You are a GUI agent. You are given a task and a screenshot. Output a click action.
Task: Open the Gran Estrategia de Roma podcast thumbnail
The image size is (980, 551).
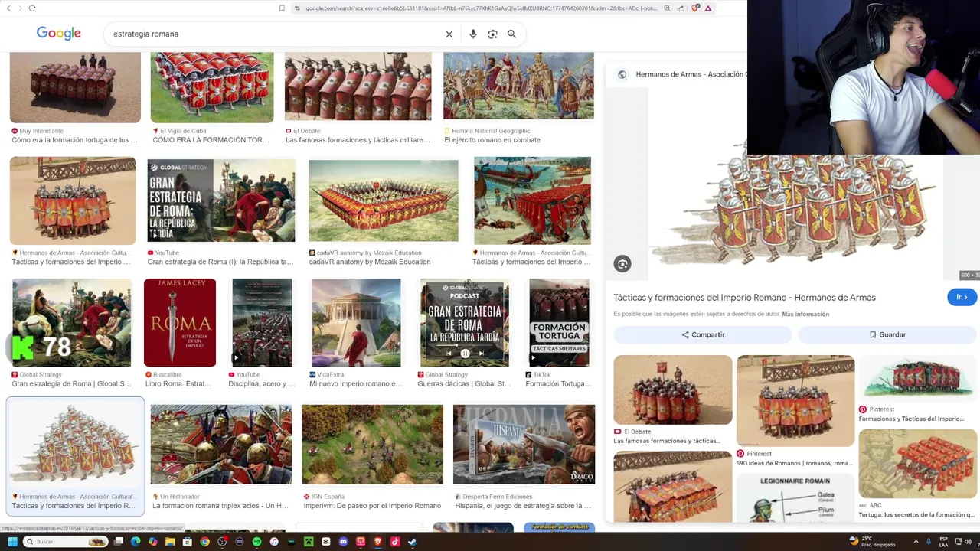[465, 322]
